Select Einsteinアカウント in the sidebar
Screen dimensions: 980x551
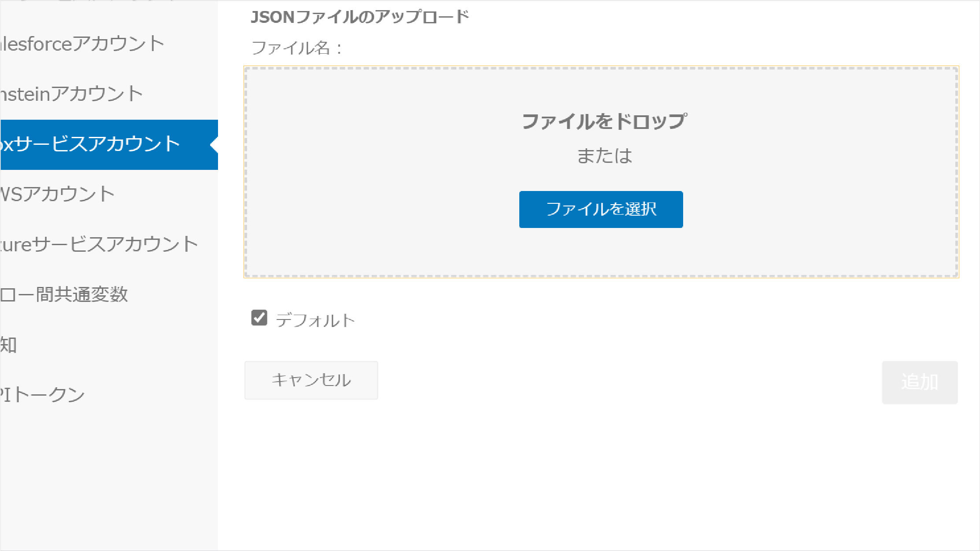(109, 94)
